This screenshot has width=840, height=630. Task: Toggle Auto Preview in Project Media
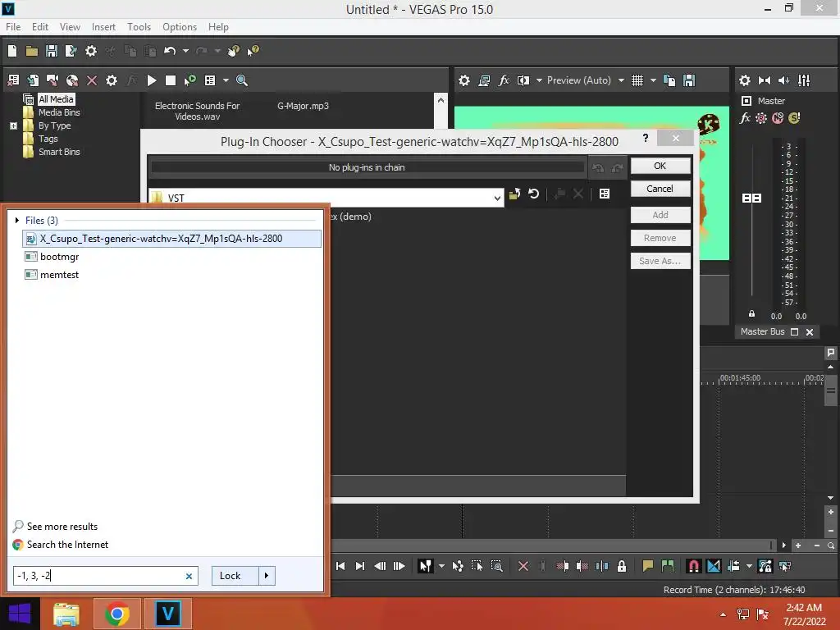(x=189, y=80)
